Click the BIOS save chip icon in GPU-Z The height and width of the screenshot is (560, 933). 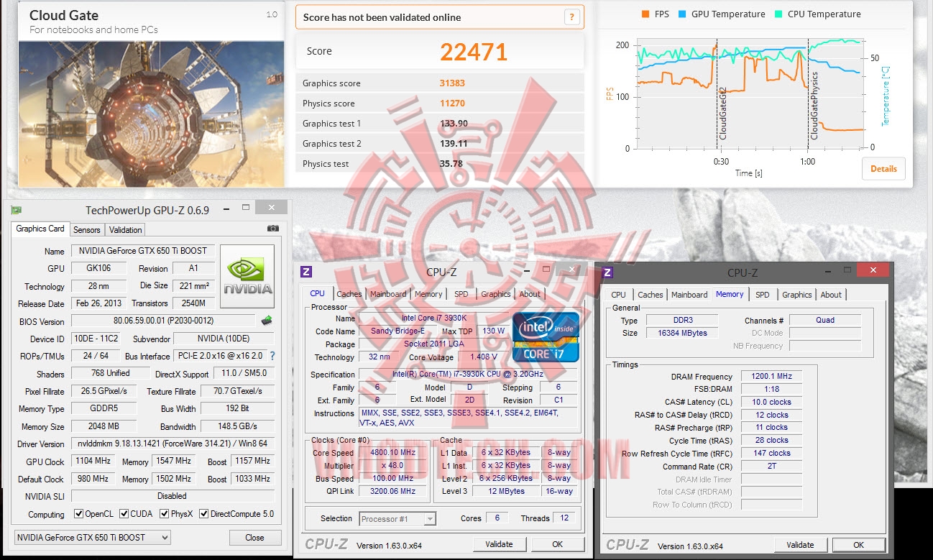[x=267, y=321]
